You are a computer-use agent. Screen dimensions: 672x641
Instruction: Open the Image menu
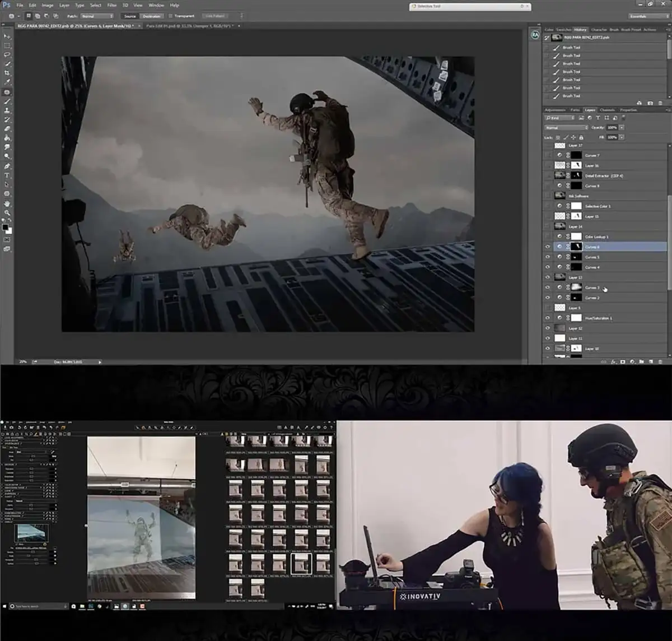(48, 5)
